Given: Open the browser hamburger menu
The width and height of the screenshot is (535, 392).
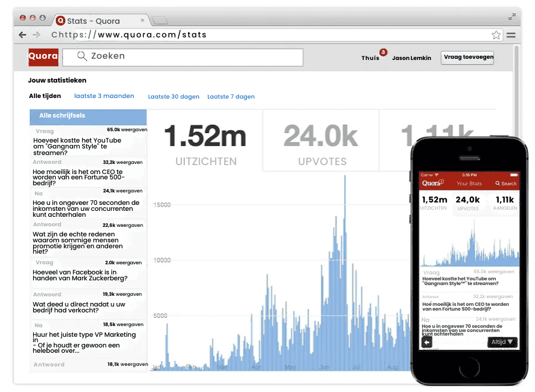Looking at the screenshot, I should point(511,35).
